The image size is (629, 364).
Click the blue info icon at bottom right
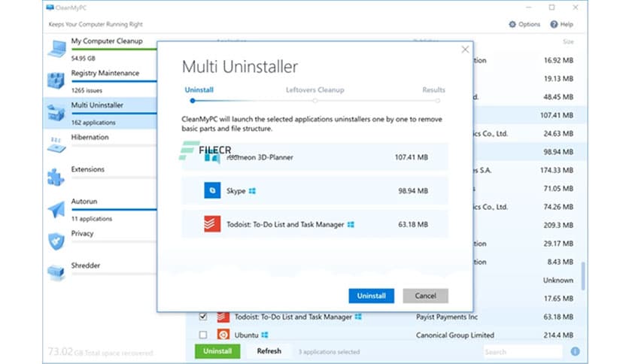tap(575, 351)
